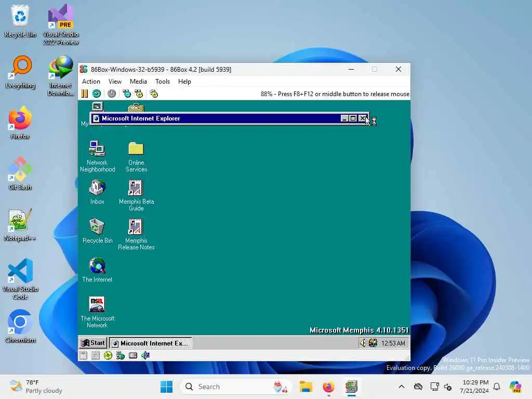Screen dimensions: 532x399
Task: Open 86Box settings gear toolbar icon
Action: 154,94
